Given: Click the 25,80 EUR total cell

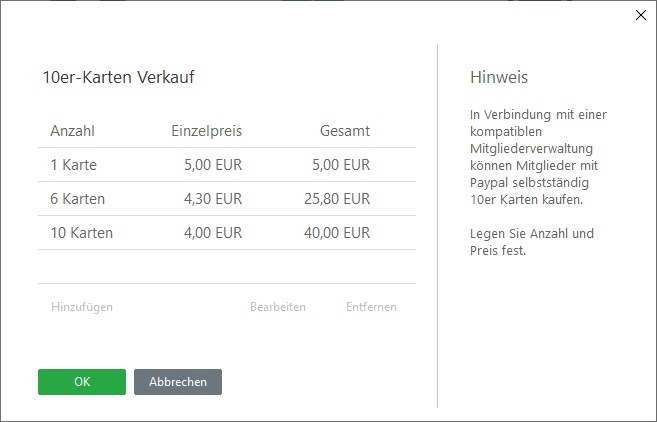Looking at the screenshot, I should pos(337,199).
